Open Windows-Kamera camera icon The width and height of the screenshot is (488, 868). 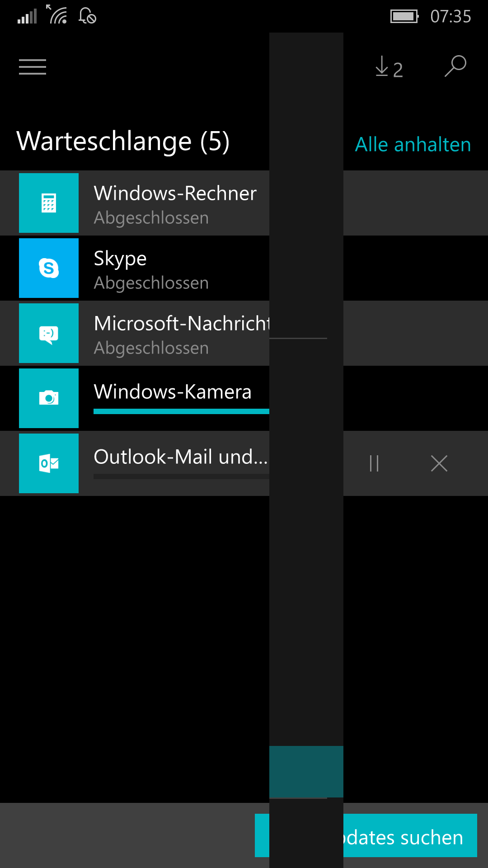49,398
